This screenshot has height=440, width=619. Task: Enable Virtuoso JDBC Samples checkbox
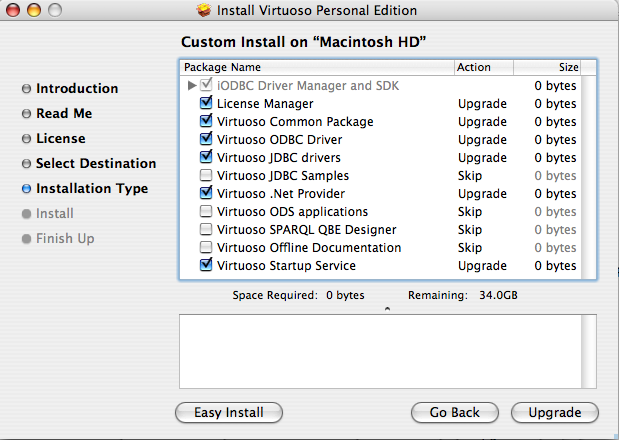206,175
